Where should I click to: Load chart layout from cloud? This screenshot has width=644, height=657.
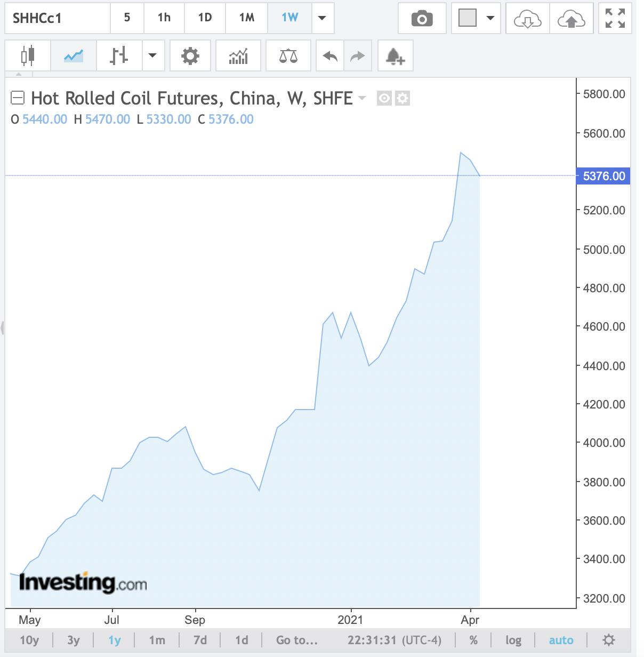coord(527,19)
